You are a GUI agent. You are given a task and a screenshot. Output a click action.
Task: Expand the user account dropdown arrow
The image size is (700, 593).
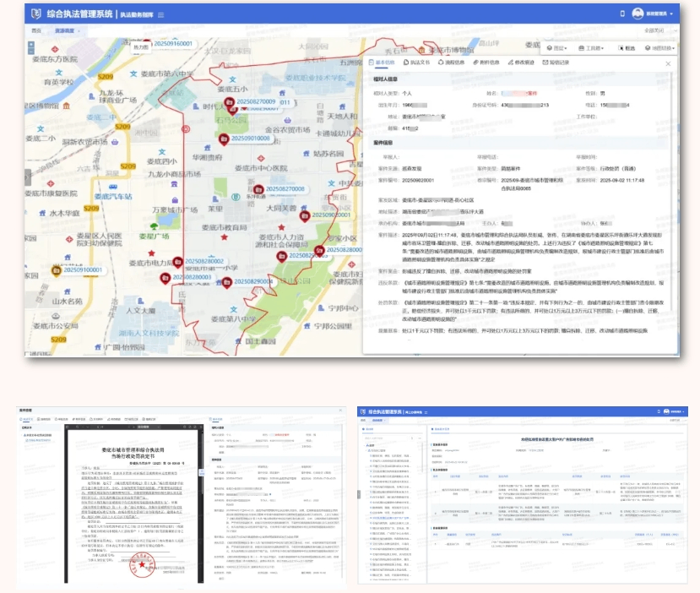(671, 14)
